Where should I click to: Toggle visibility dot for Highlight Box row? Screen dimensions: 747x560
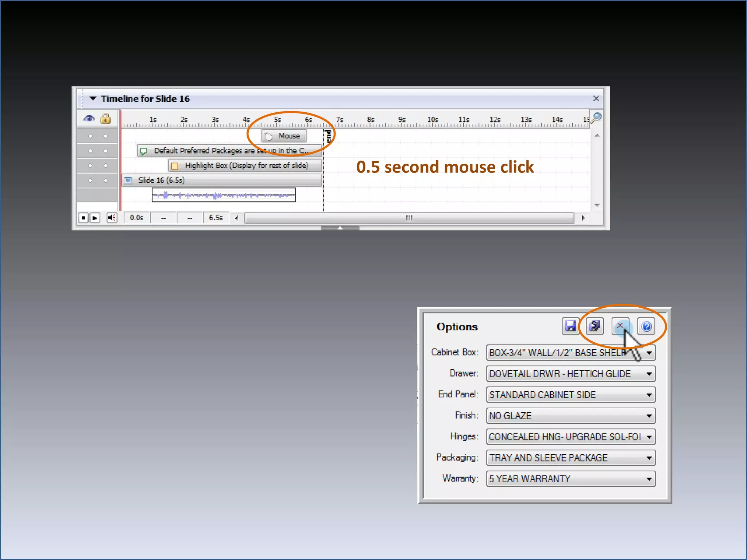pos(90,166)
